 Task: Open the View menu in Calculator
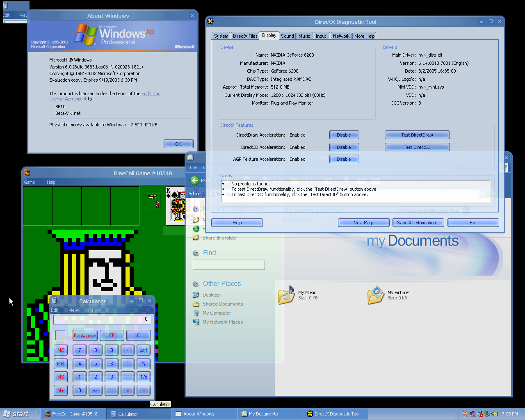(x=73, y=310)
